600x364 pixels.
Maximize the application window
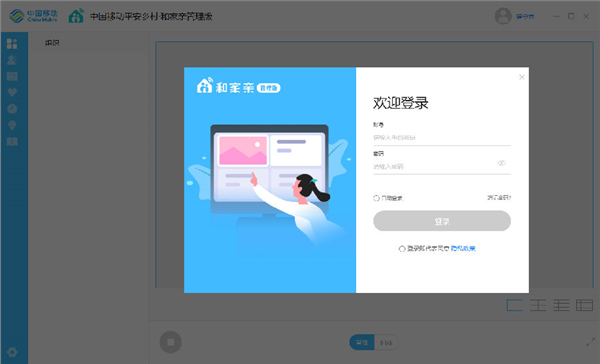[x=571, y=16]
